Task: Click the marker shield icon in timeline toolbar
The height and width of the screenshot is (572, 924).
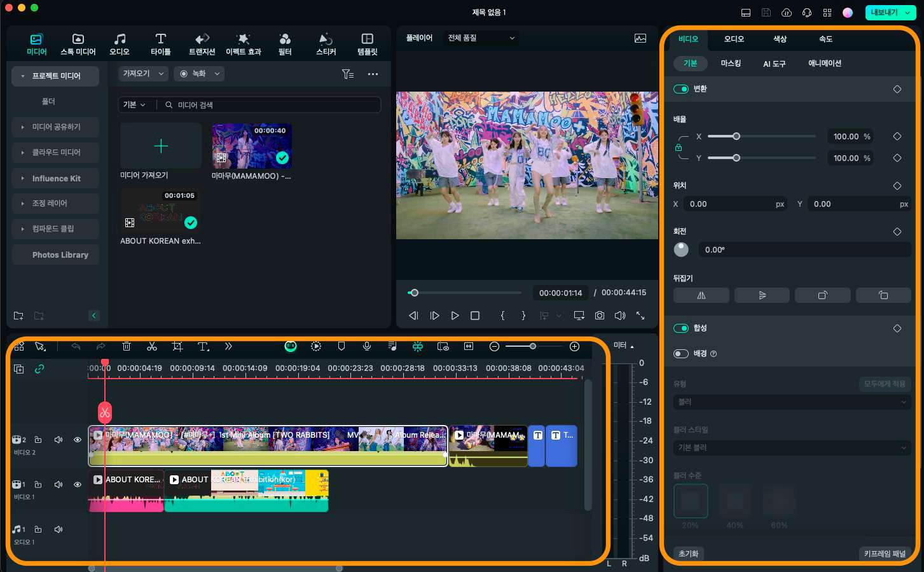Action: coord(341,346)
